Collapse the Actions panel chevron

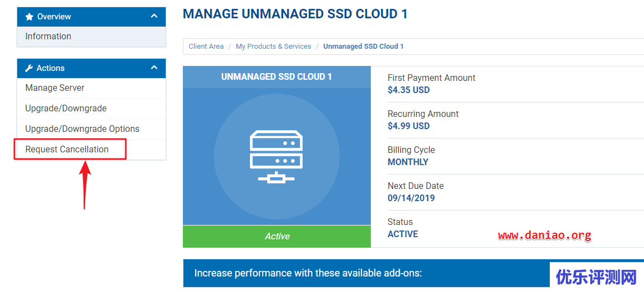point(154,68)
